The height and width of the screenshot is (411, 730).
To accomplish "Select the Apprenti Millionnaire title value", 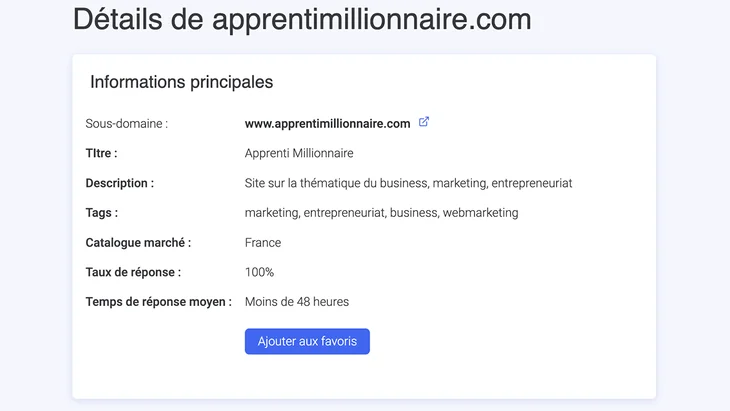I will pyautogui.click(x=299, y=154).
